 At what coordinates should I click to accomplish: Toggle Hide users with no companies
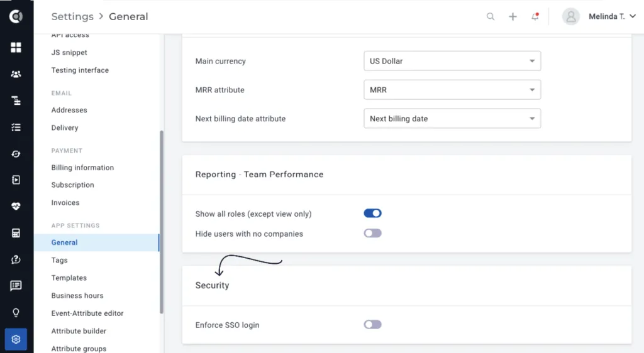(x=372, y=233)
